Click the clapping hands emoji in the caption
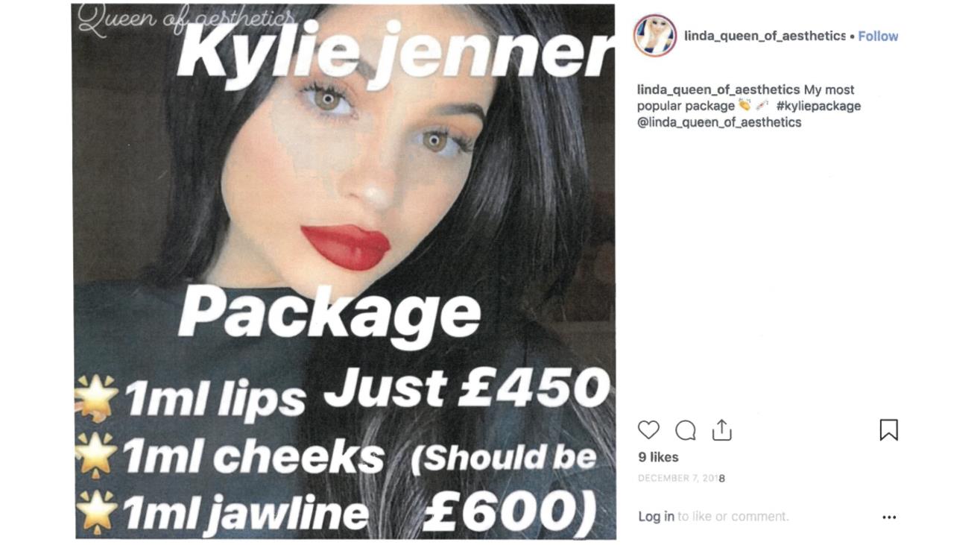 (x=744, y=105)
